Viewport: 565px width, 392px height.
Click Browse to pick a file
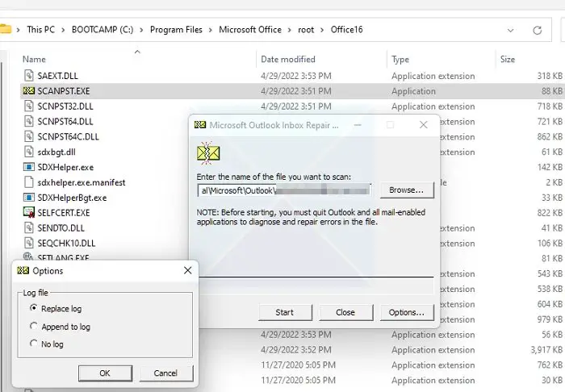[407, 190]
